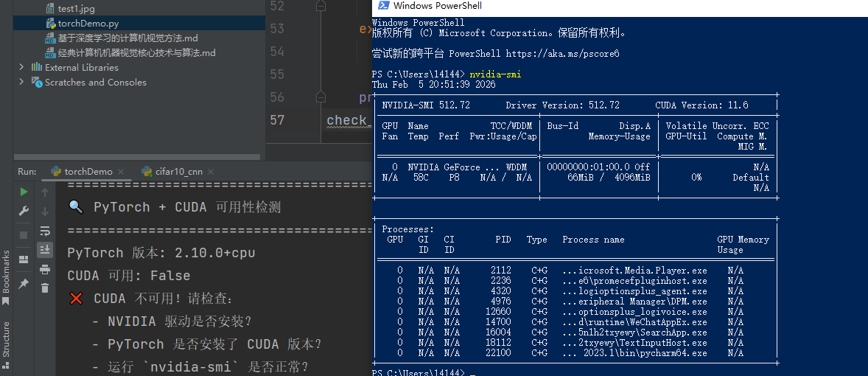
Task: Open run configuration wrench settings
Action: tap(24, 211)
